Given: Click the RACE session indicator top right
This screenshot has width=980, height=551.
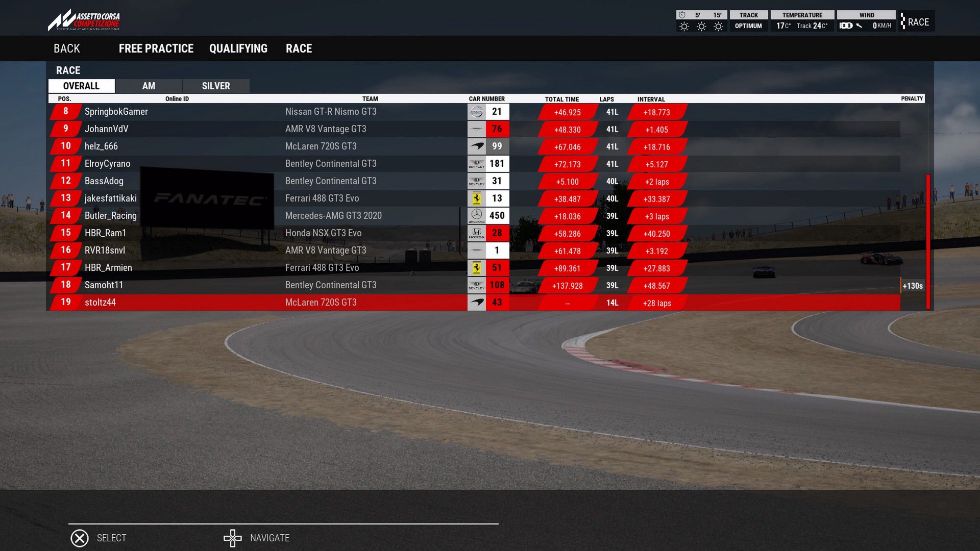Looking at the screenshot, I should [917, 22].
